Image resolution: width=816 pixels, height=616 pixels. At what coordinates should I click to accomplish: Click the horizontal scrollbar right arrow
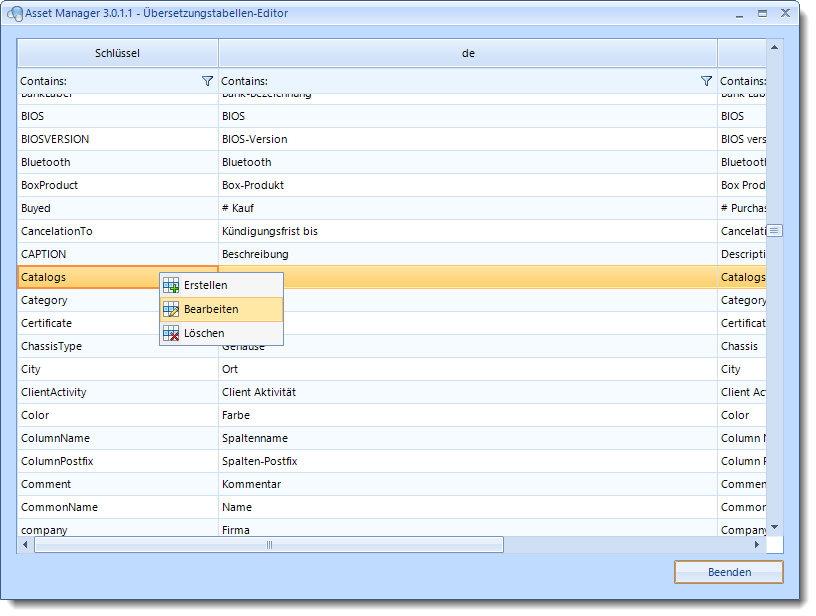757,545
